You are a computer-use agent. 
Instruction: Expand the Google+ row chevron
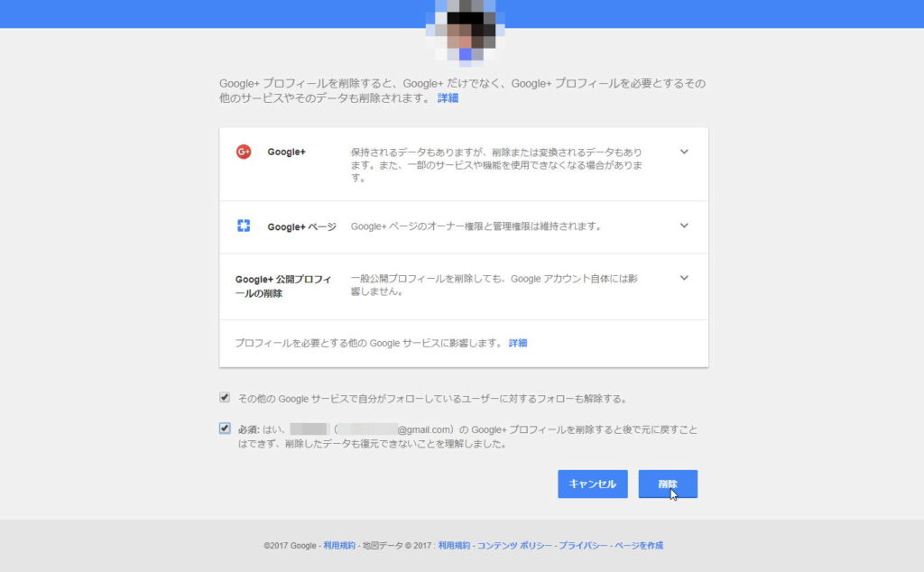[x=684, y=152]
